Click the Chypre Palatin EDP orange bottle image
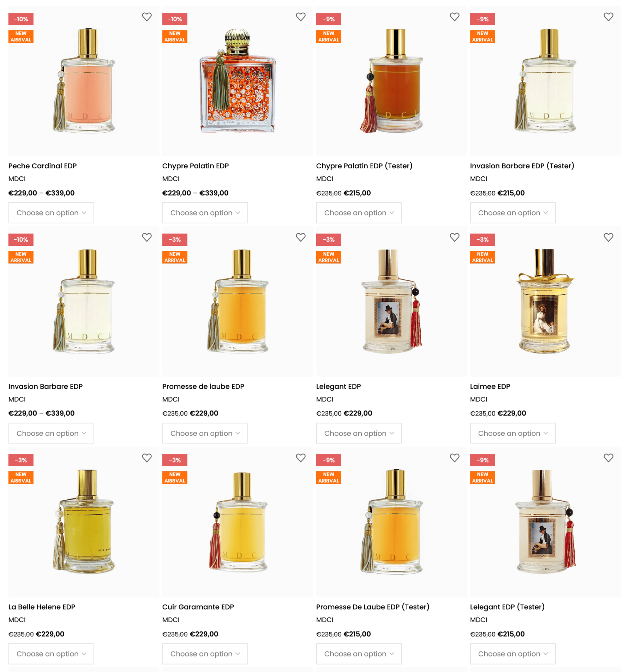The height and width of the screenshot is (672, 623). tap(238, 81)
